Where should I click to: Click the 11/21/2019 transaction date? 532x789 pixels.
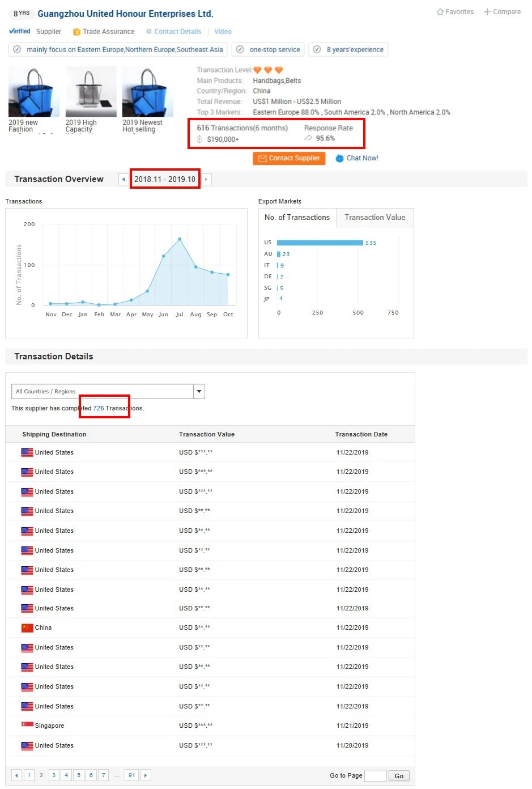click(352, 726)
